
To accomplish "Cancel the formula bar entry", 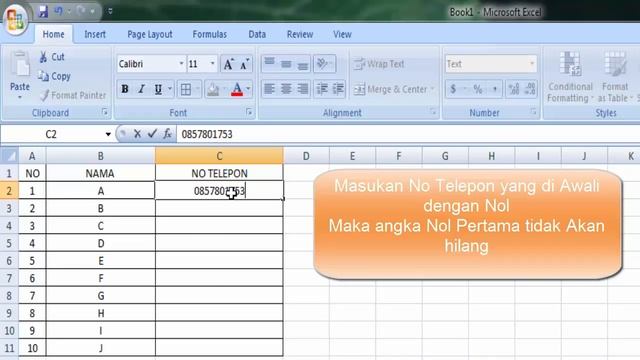I will [x=138, y=134].
